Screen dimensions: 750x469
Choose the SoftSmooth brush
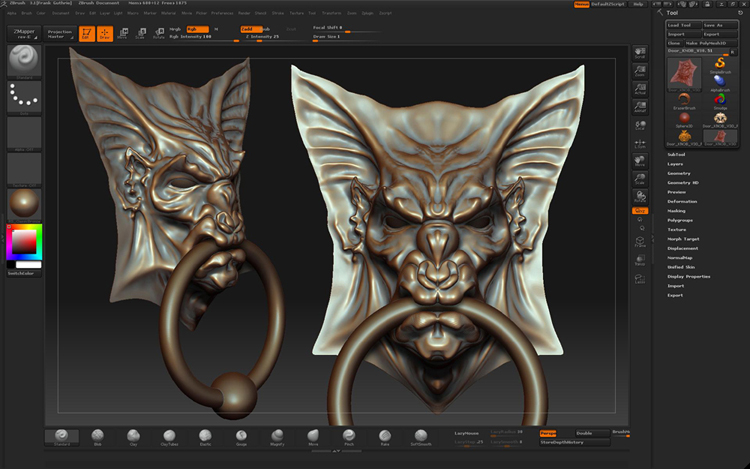coord(421,437)
